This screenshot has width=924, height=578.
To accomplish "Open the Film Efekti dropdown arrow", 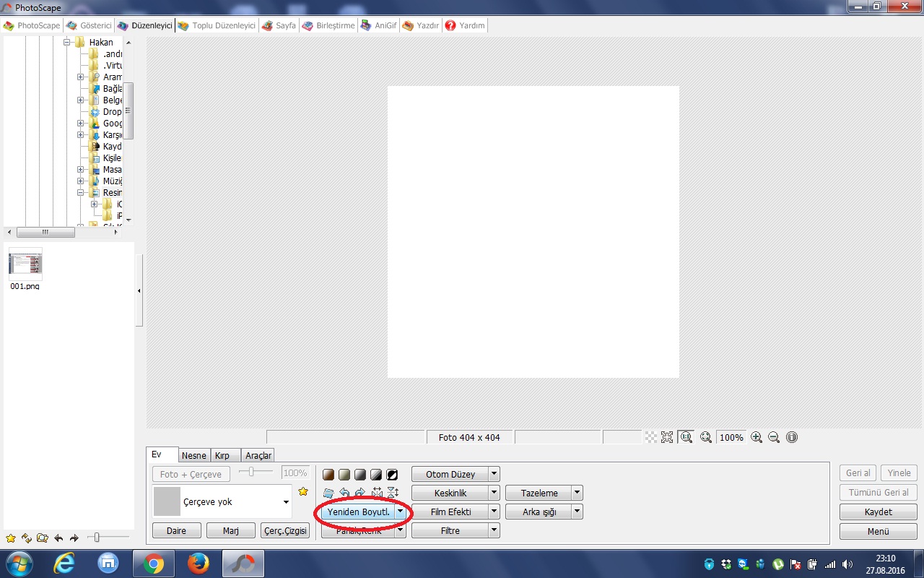I will [494, 512].
